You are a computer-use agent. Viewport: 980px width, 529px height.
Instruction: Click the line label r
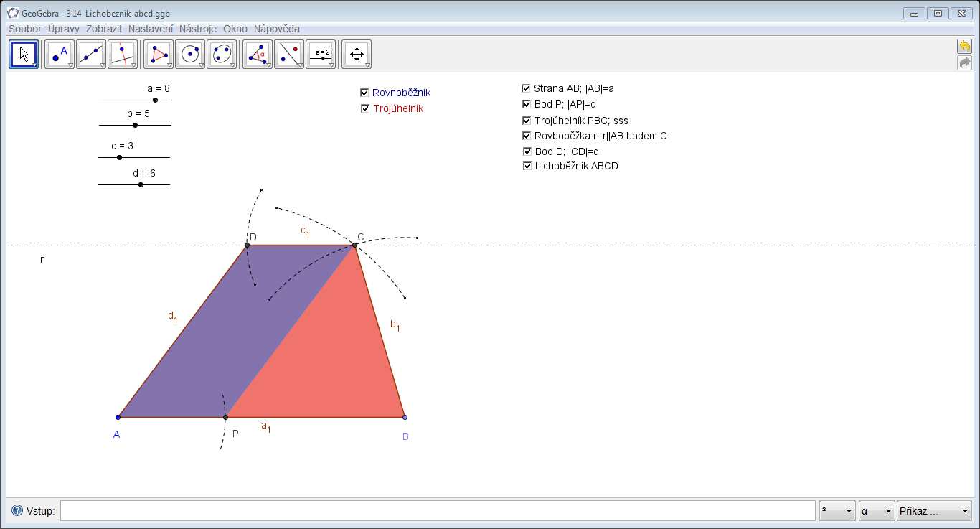[42, 259]
